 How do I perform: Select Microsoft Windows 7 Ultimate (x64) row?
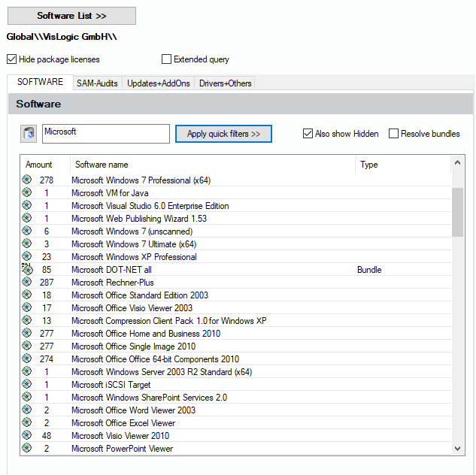(236, 244)
